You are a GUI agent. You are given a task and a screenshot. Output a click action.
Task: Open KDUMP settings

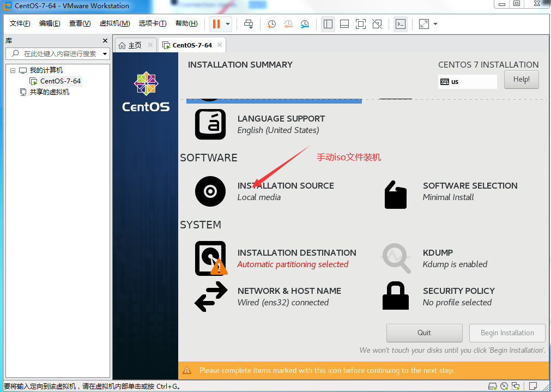[x=438, y=253]
